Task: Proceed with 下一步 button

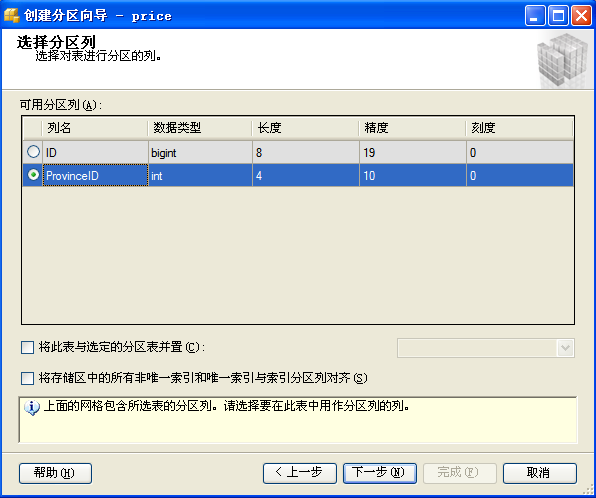Action: coord(380,473)
